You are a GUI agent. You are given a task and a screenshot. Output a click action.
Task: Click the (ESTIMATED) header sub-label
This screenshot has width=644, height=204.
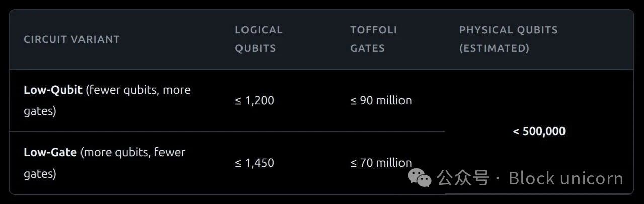(x=494, y=48)
